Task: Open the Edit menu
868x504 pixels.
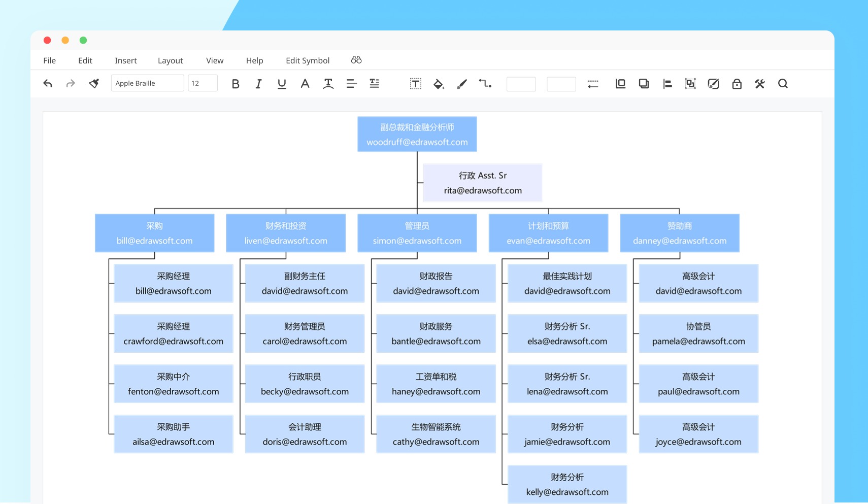Action: click(x=85, y=60)
